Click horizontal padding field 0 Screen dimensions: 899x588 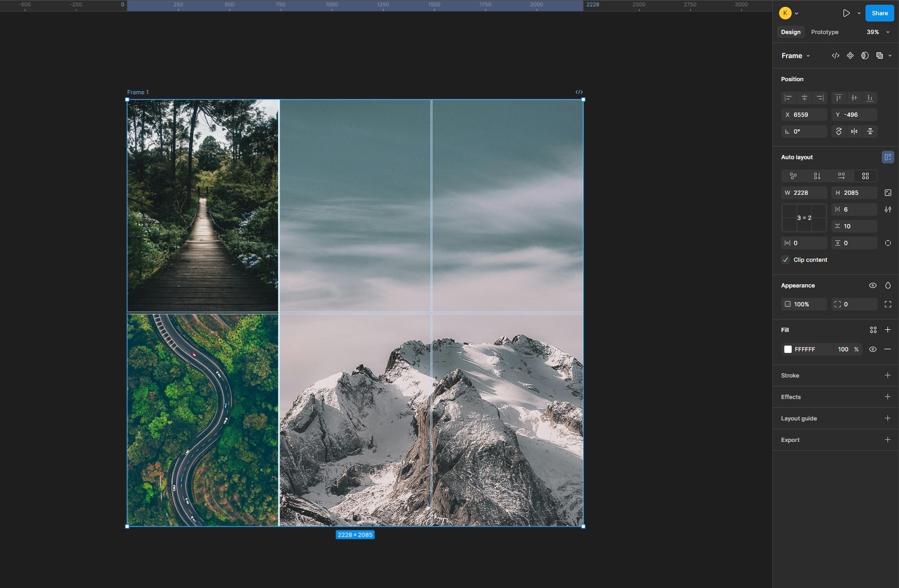(804, 243)
